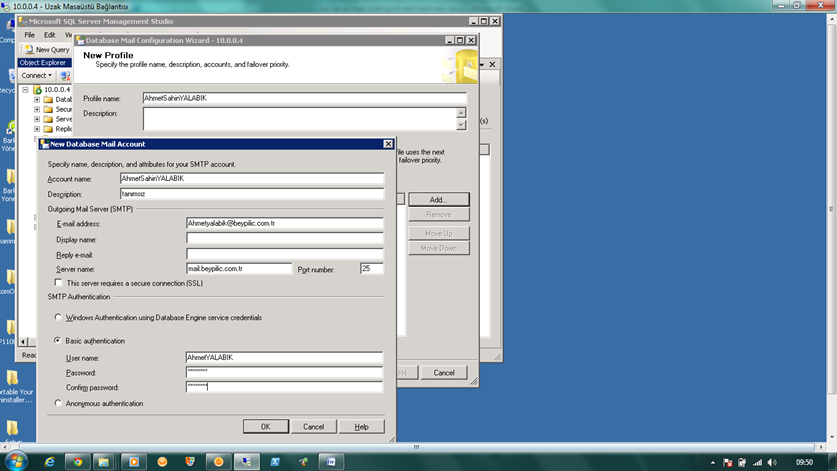The height and width of the screenshot is (471, 837).
Task: Enable the SSL secure connection checkbox
Action: 58,282
